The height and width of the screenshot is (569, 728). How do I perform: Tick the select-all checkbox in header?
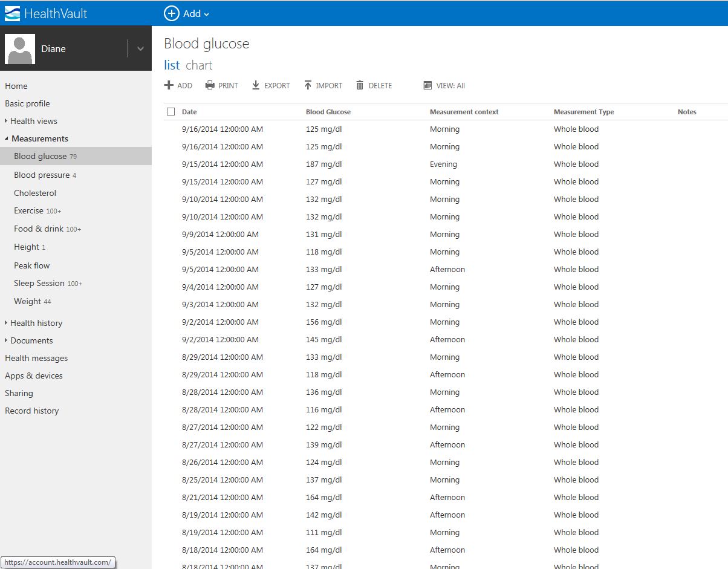pyautogui.click(x=171, y=112)
